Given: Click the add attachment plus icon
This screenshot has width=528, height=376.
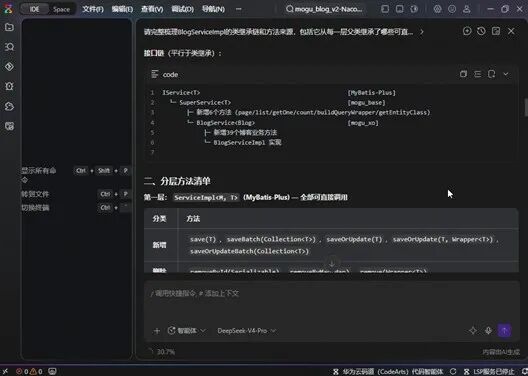Looking at the screenshot, I should 157,331.
